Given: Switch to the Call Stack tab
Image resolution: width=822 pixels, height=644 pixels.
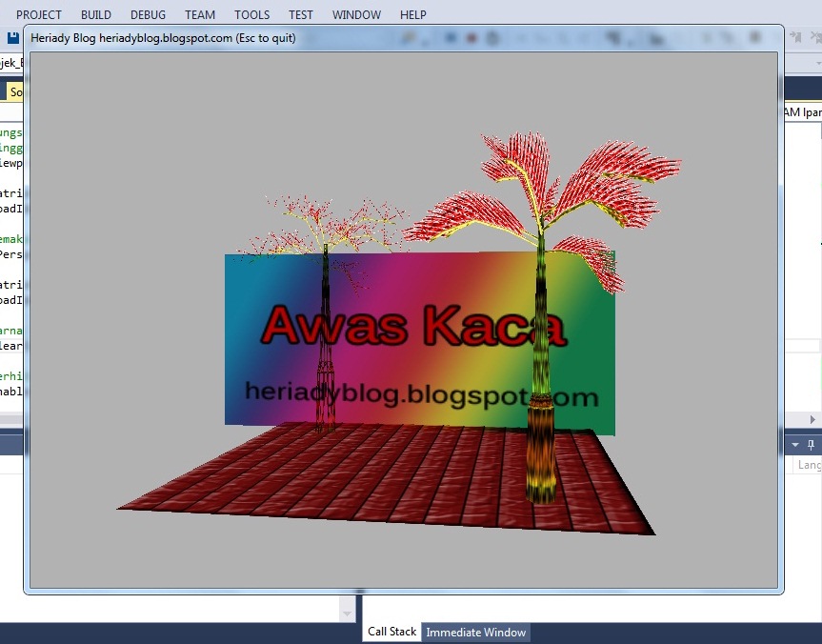Looking at the screenshot, I should pos(391,631).
